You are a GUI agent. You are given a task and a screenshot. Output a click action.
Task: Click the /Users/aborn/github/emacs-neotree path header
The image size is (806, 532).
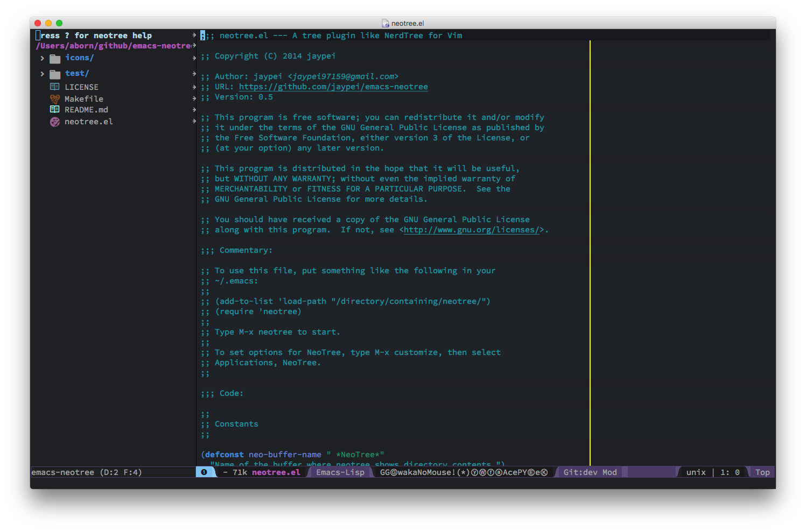point(114,46)
